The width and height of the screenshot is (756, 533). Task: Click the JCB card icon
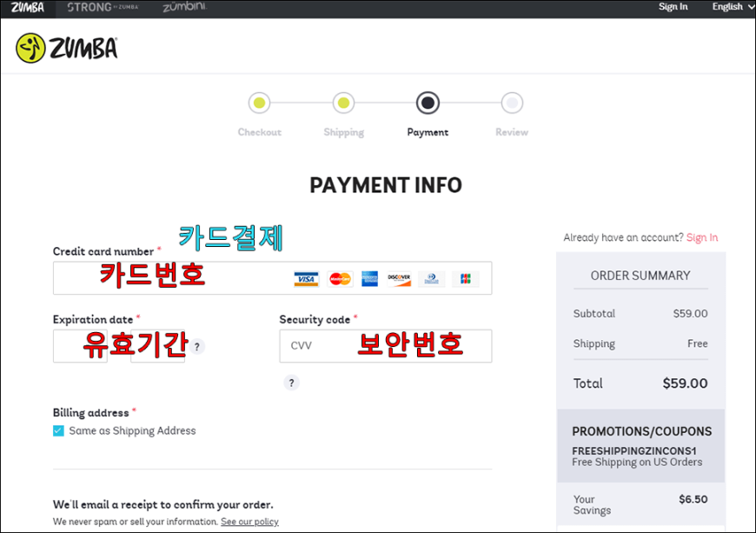click(x=465, y=279)
